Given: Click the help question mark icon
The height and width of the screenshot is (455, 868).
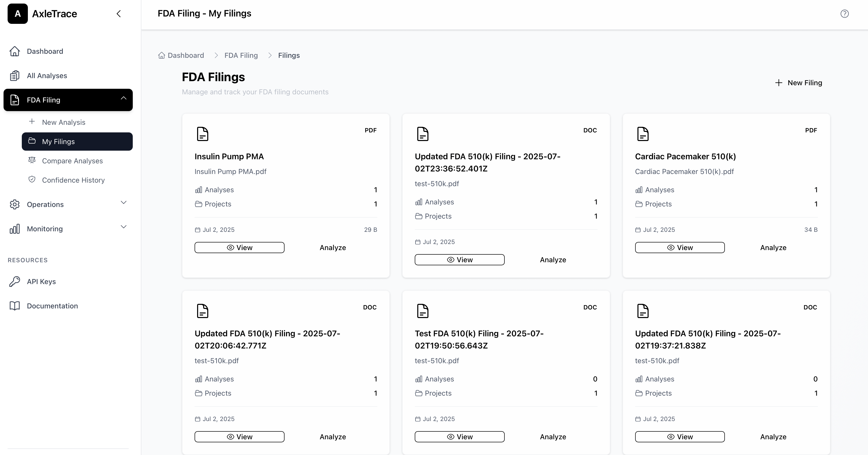Looking at the screenshot, I should tap(844, 14).
